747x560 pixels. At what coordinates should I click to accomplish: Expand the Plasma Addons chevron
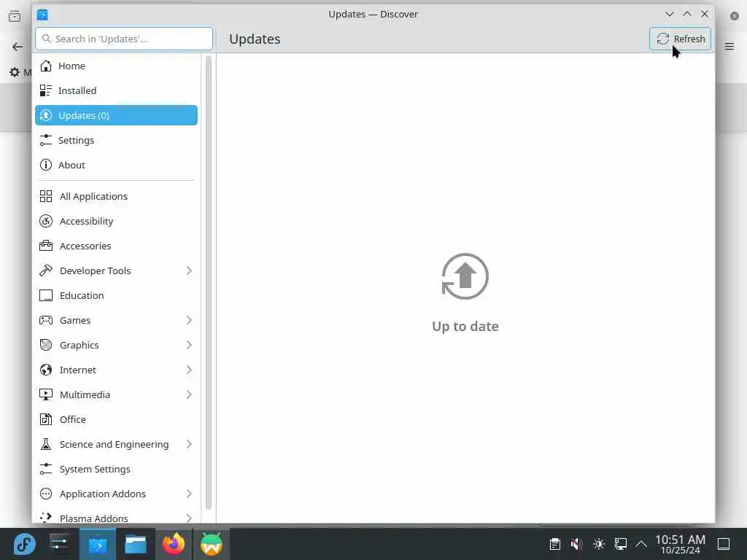coord(189,518)
